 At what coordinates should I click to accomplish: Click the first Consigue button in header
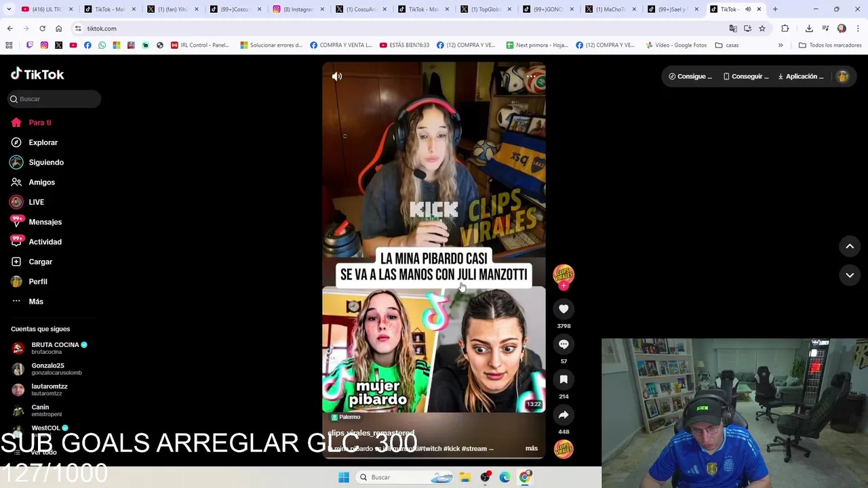pyautogui.click(x=690, y=77)
